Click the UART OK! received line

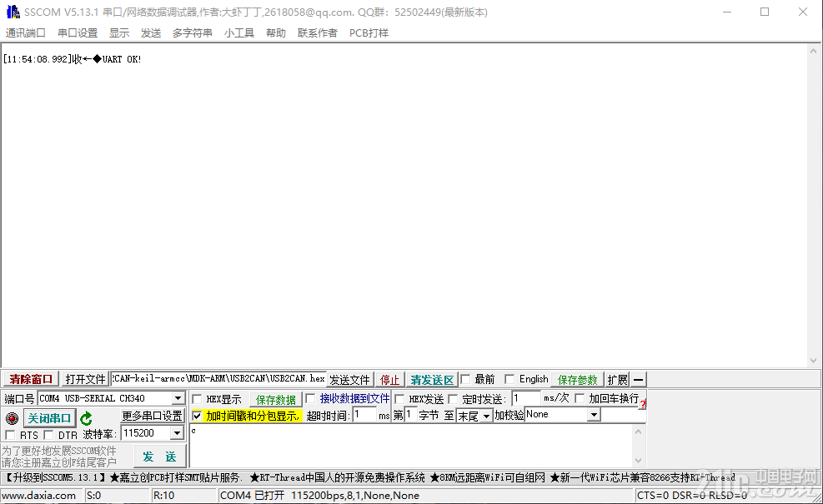[x=72, y=59]
